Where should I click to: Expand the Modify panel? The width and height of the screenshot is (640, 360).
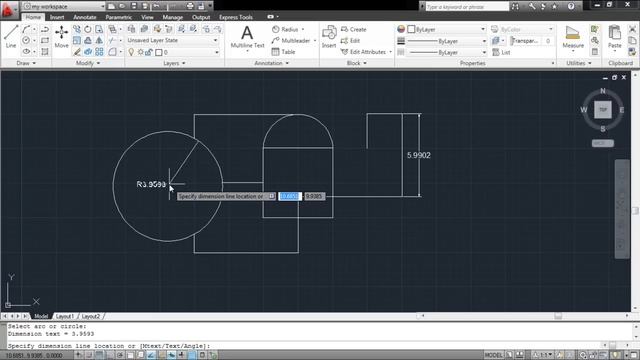click(x=88, y=63)
